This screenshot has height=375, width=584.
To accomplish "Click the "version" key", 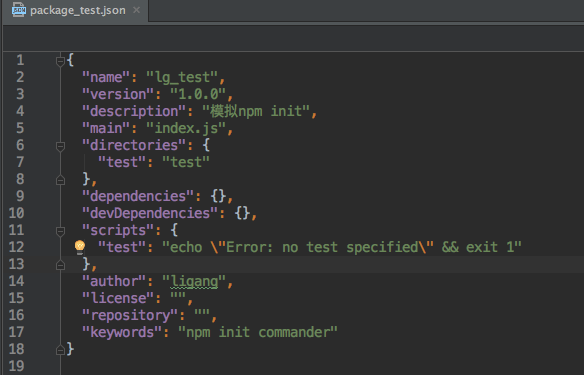I will pyautogui.click(x=118, y=94).
